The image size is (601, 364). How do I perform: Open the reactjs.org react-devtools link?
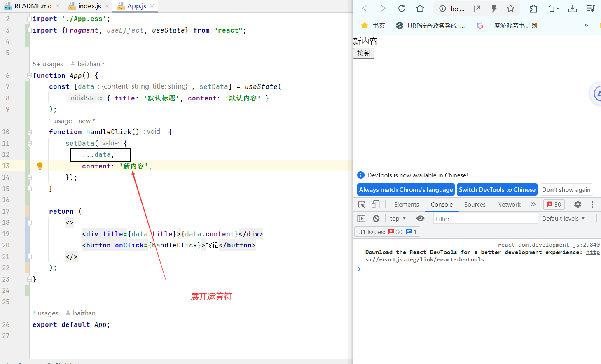(424, 259)
